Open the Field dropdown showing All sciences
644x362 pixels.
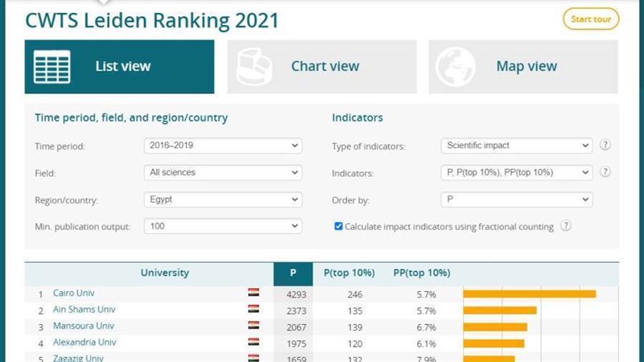coord(223,172)
